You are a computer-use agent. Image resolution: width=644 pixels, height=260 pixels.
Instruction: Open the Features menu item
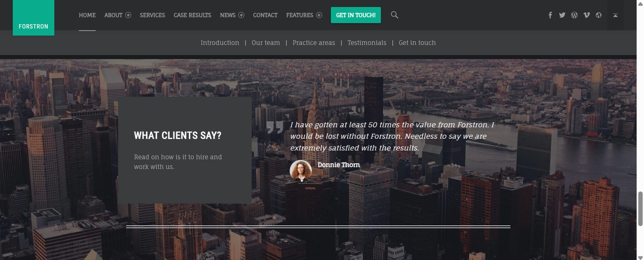pyautogui.click(x=299, y=15)
